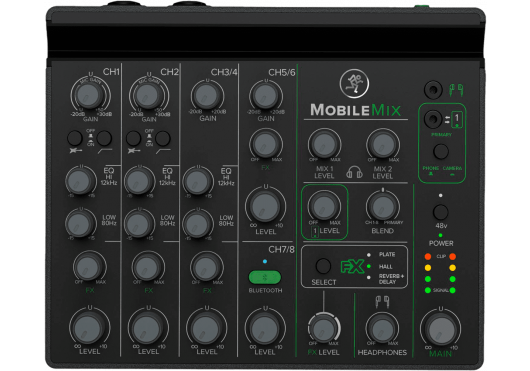Click the left yellow meter LED
This screenshot has width=530, height=371.
[x=428, y=268]
